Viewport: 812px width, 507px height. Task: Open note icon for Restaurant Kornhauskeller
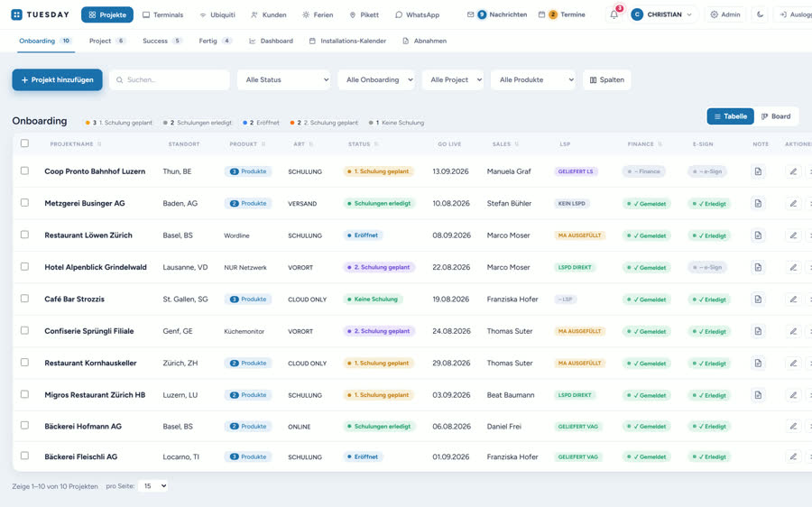pos(758,363)
